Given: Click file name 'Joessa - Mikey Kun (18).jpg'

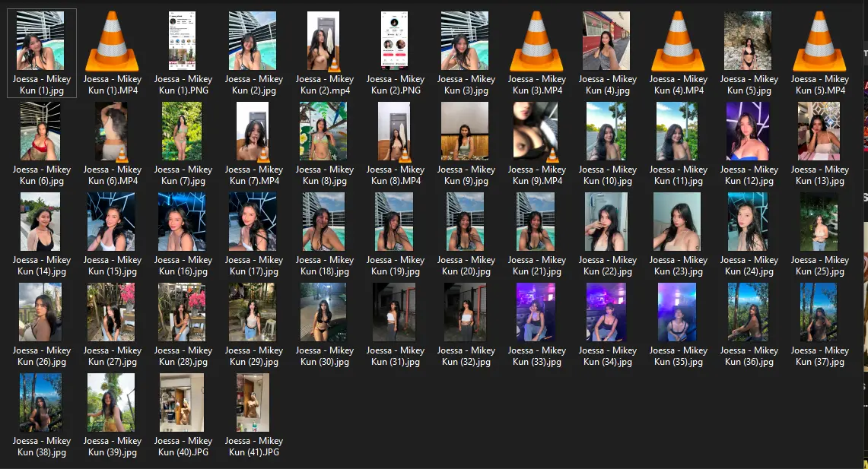Looking at the screenshot, I should [325, 265].
